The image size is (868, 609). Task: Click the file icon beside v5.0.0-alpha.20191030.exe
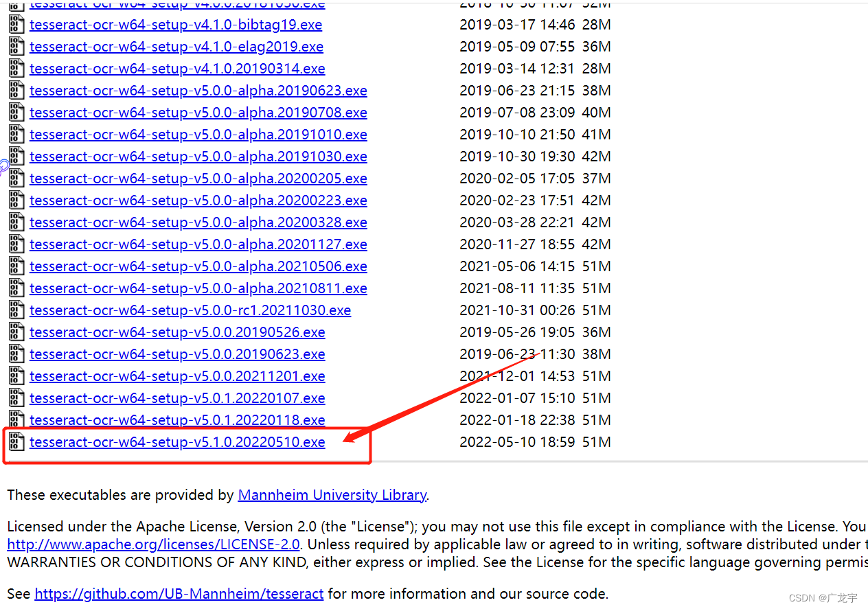16,157
